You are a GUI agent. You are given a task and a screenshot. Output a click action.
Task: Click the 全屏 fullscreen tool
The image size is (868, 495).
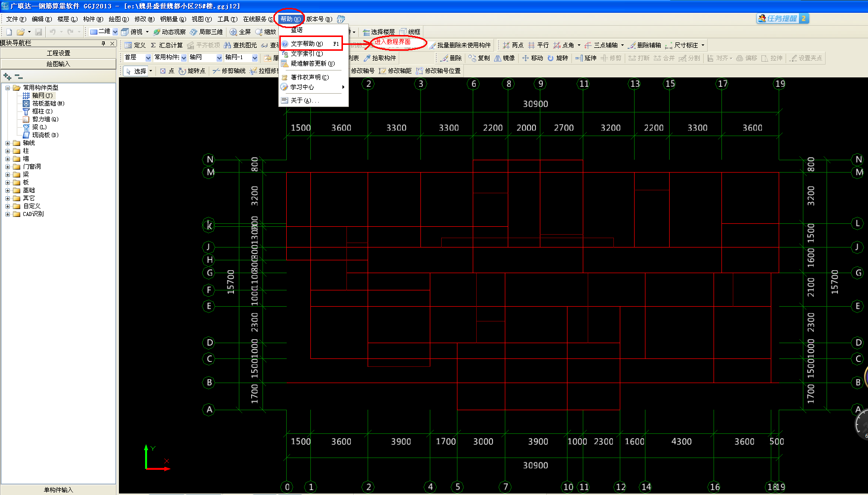click(x=240, y=32)
